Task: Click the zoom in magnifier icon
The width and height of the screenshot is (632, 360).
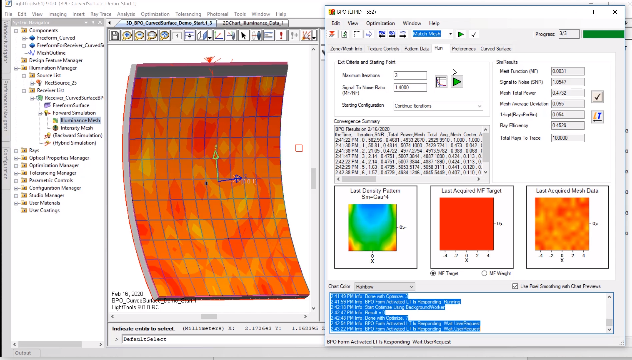Action: 127,35
